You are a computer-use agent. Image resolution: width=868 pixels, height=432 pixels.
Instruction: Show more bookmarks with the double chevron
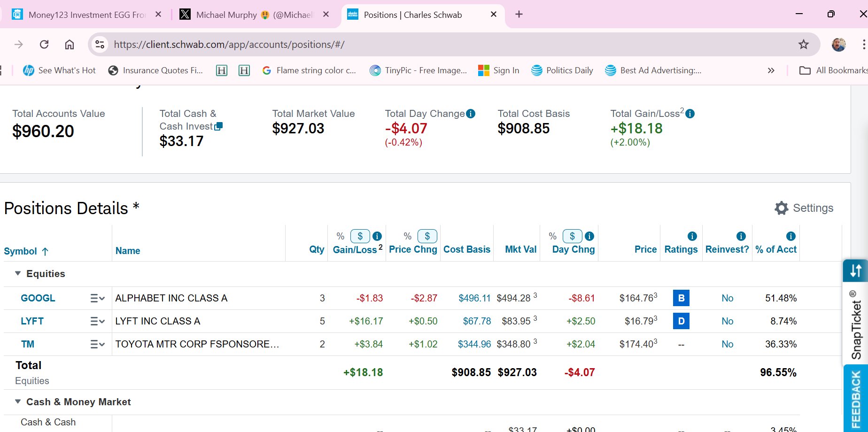[x=771, y=70]
